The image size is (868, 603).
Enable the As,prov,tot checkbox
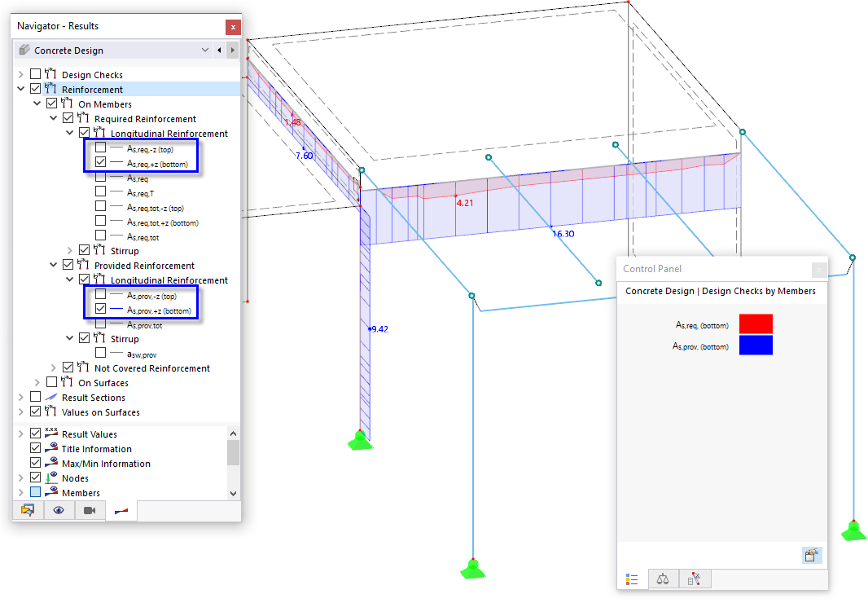(100, 324)
